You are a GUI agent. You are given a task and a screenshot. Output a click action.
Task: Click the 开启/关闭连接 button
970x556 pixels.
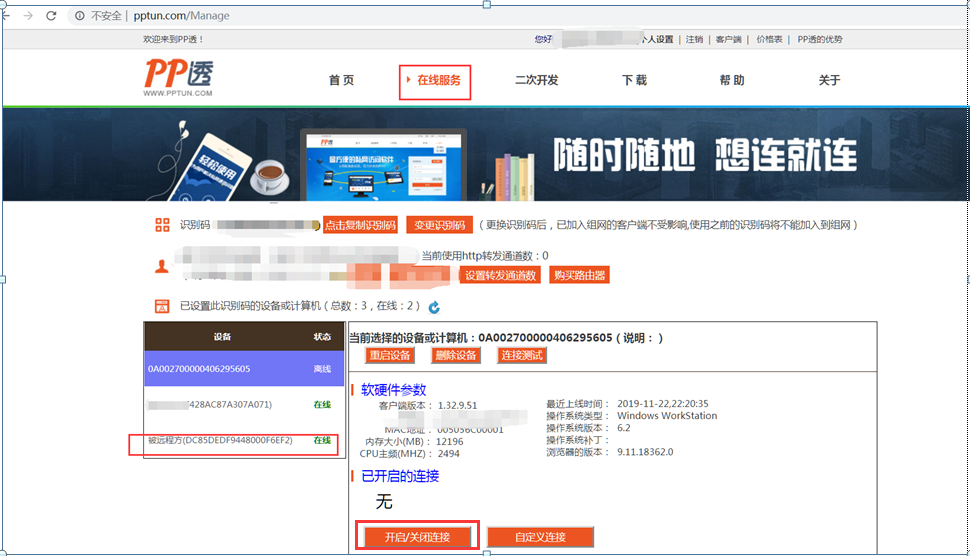tap(417, 537)
